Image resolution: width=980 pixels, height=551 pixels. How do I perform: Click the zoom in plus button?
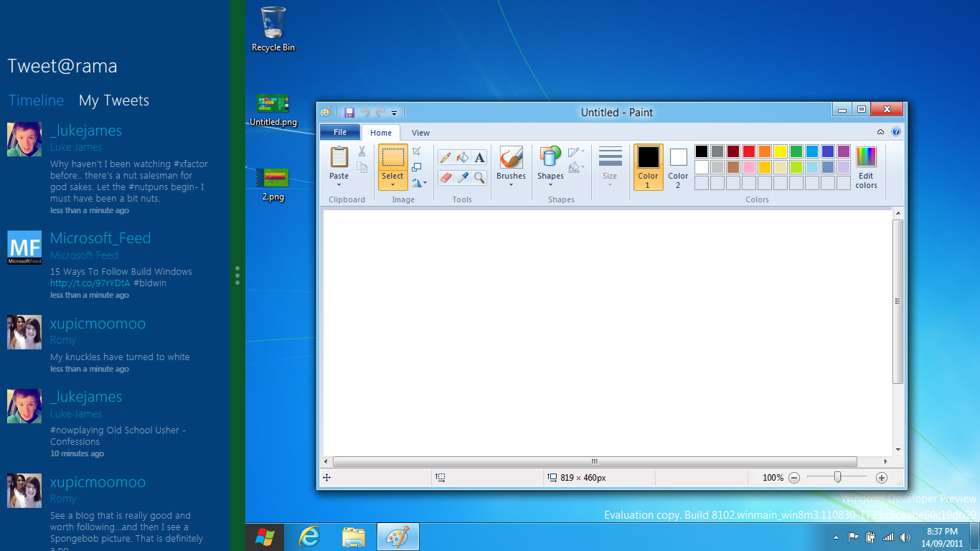pyautogui.click(x=882, y=478)
